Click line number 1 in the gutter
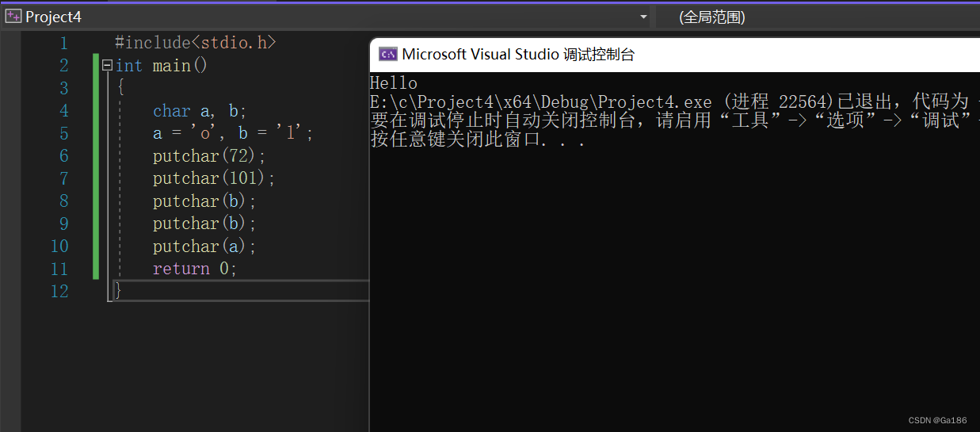980x432 pixels. coord(63,44)
